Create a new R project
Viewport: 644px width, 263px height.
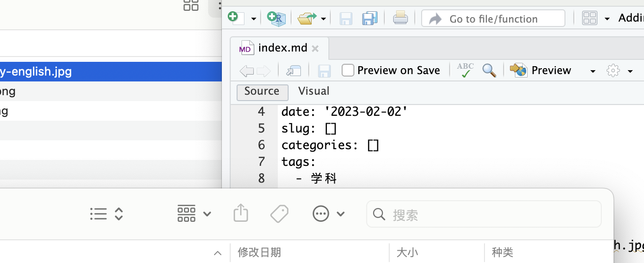pyautogui.click(x=276, y=19)
